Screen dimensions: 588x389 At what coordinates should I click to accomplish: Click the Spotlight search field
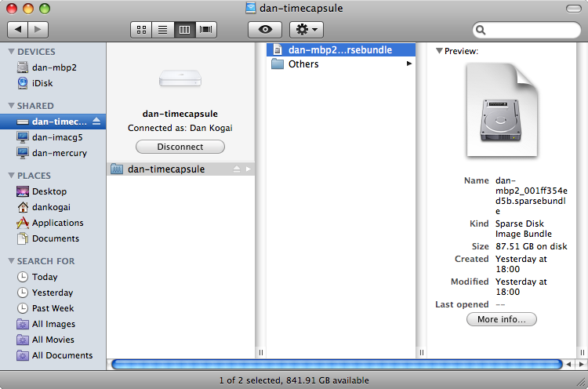point(527,30)
